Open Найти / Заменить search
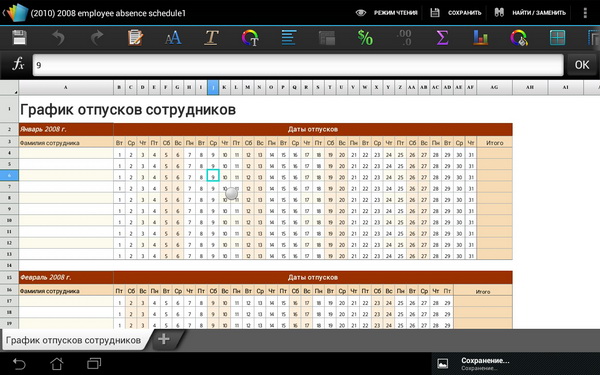Screen dimensions: 600x375 (530, 13)
